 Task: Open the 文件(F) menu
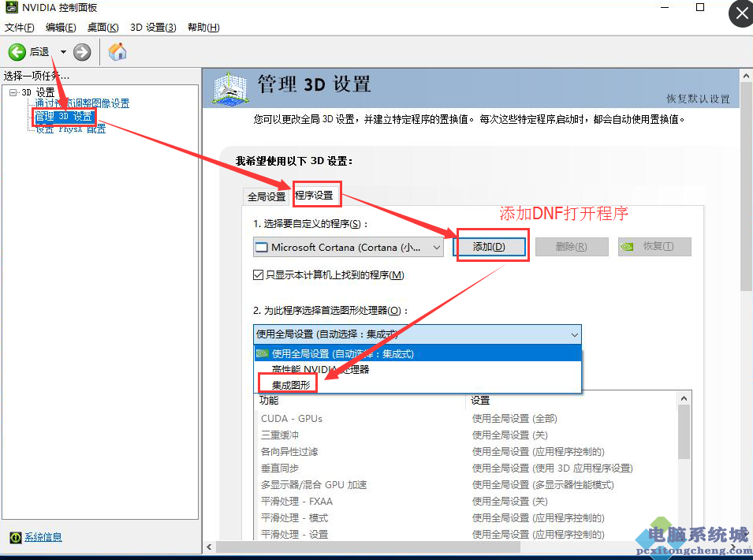pos(20,28)
